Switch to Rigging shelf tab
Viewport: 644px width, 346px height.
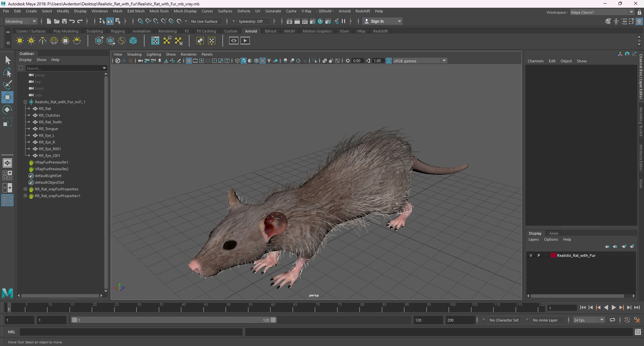[x=118, y=31]
